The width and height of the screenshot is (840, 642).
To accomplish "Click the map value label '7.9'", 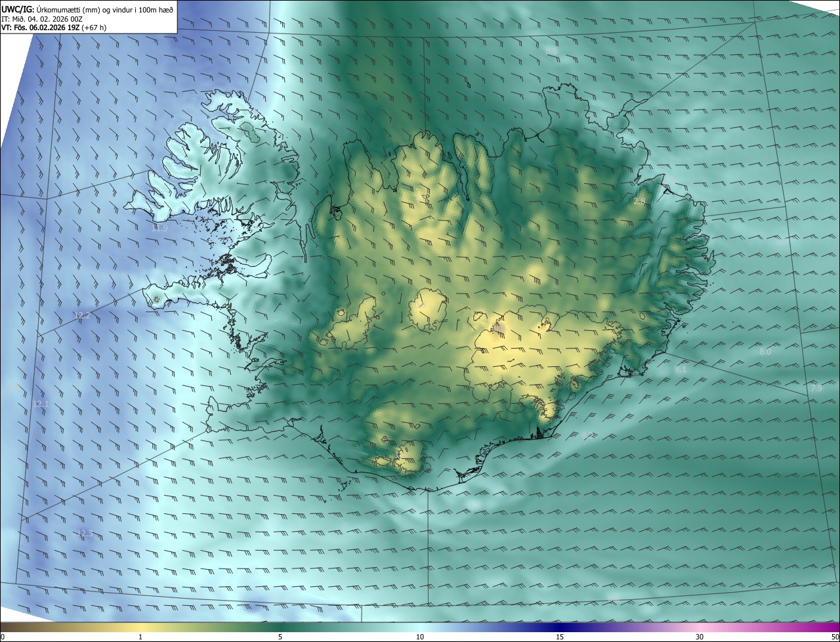I will click(x=816, y=389).
